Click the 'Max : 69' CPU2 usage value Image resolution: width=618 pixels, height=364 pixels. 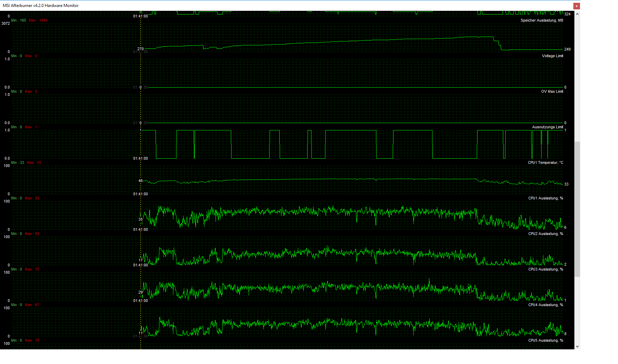[32, 234]
